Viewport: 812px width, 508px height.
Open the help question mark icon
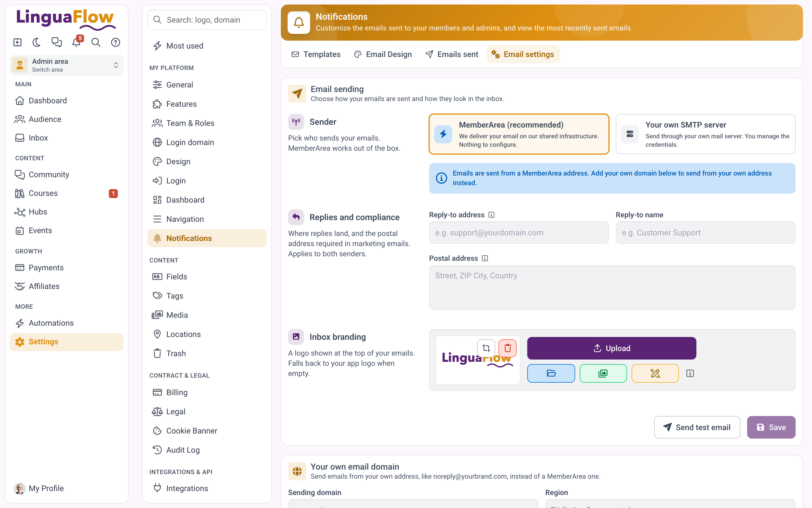115,42
